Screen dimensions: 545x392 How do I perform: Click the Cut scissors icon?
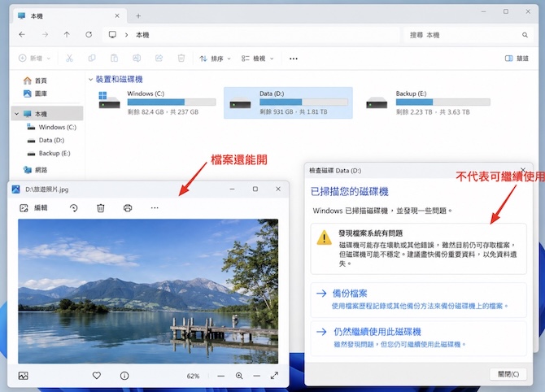click(x=69, y=59)
